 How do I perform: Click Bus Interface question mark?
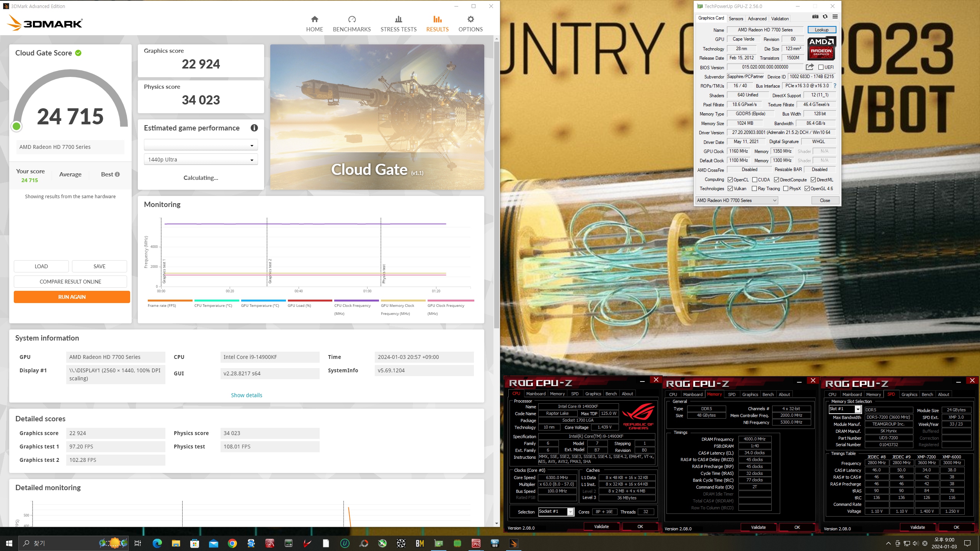click(x=835, y=86)
